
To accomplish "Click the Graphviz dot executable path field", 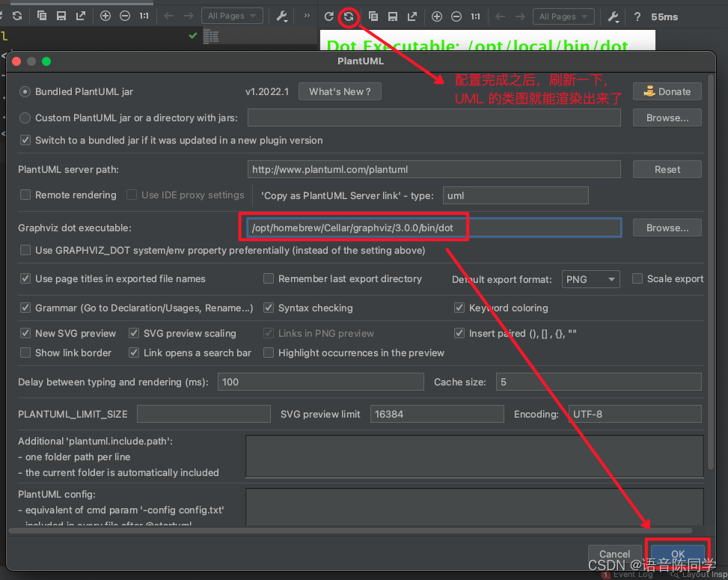I will coord(434,228).
